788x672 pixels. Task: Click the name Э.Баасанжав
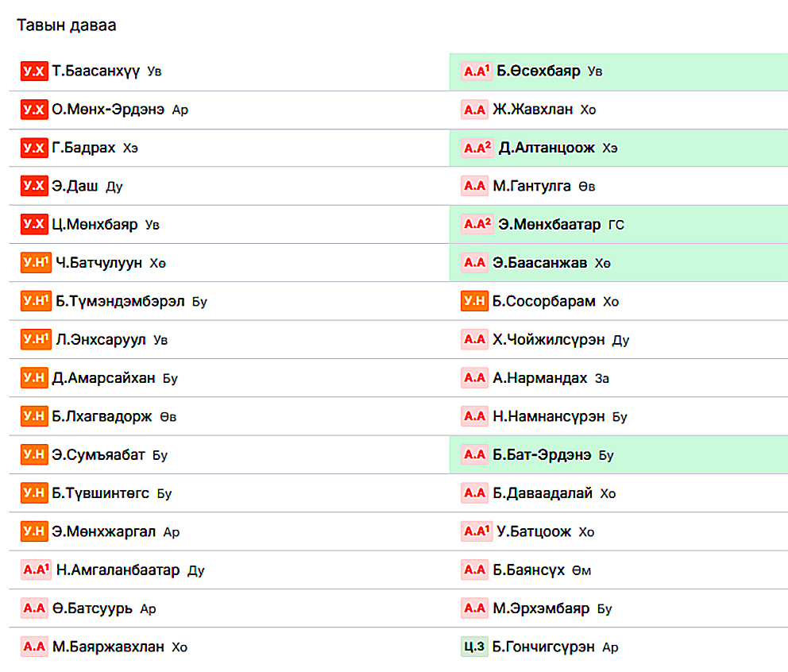[x=539, y=263]
